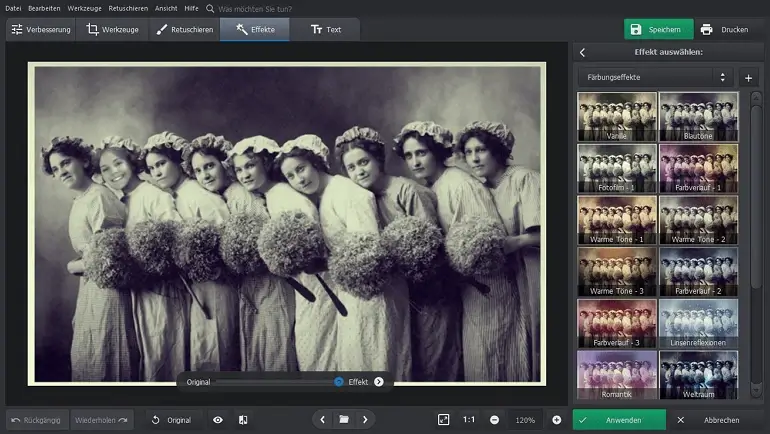Add a new effect with plus icon
Image resolution: width=770 pixels, height=434 pixels.
[748, 78]
